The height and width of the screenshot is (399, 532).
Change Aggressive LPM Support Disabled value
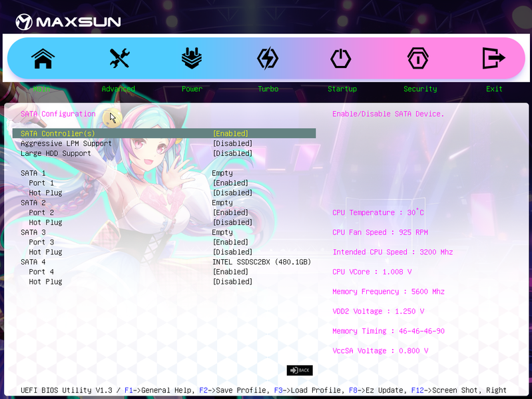tap(232, 143)
